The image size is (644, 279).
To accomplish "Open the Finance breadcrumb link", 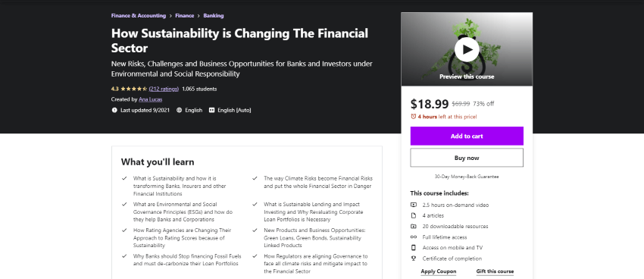I will 184,16.
